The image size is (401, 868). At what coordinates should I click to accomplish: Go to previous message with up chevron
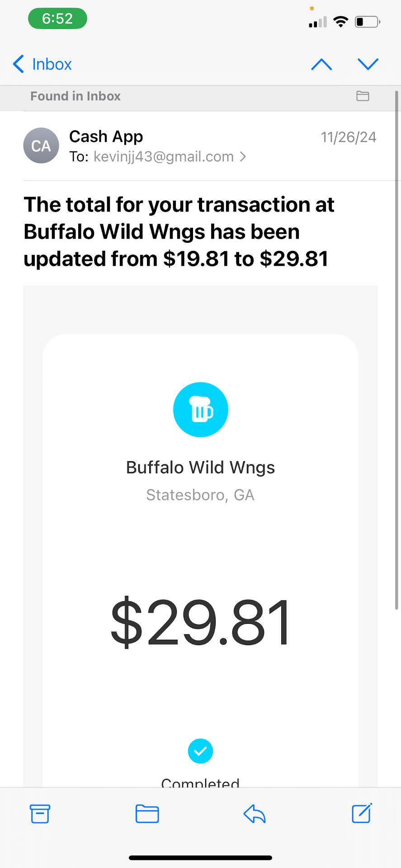click(x=322, y=64)
